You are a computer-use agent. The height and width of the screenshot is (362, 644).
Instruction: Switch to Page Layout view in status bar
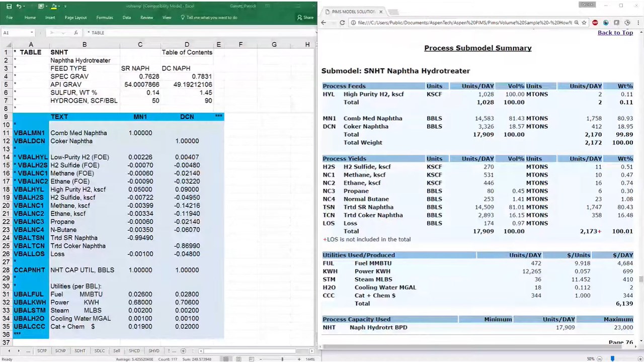[x=239, y=359]
